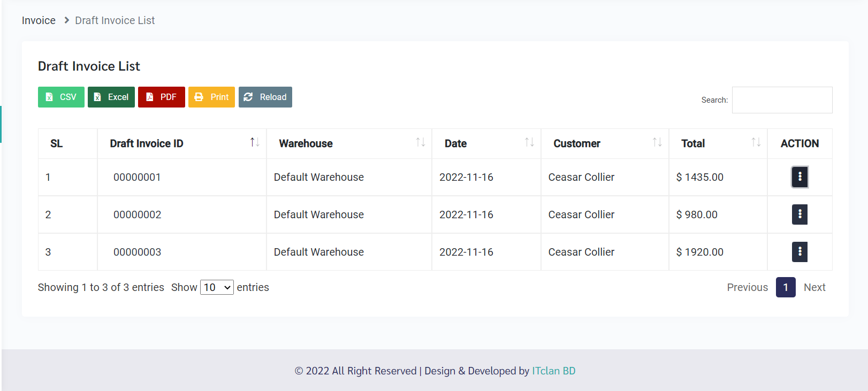
Task: Open the ITclan BD footer link
Action: pyautogui.click(x=554, y=371)
